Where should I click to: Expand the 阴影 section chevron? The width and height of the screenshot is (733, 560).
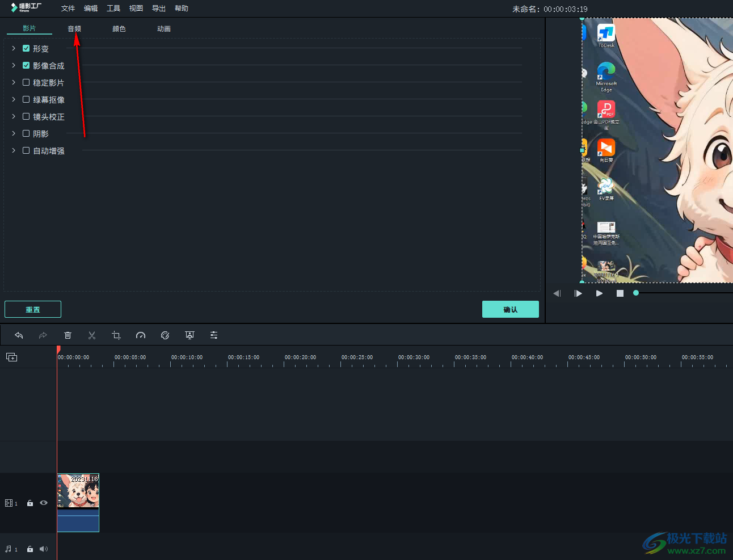(14, 133)
